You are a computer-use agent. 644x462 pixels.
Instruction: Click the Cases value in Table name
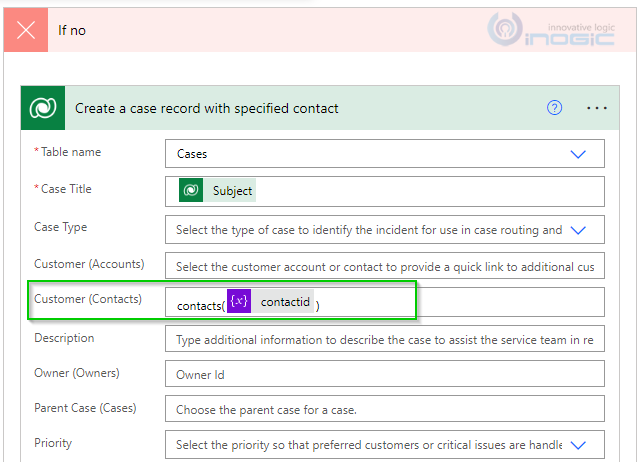click(192, 154)
